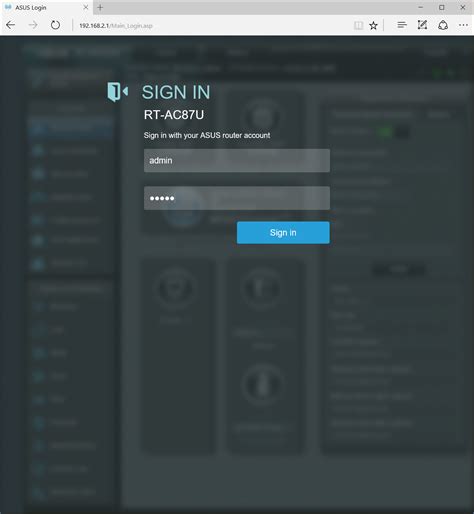Image resolution: width=474 pixels, height=514 pixels.
Task: Open a new tab with the plus icon
Action: [x=100, y=7]
